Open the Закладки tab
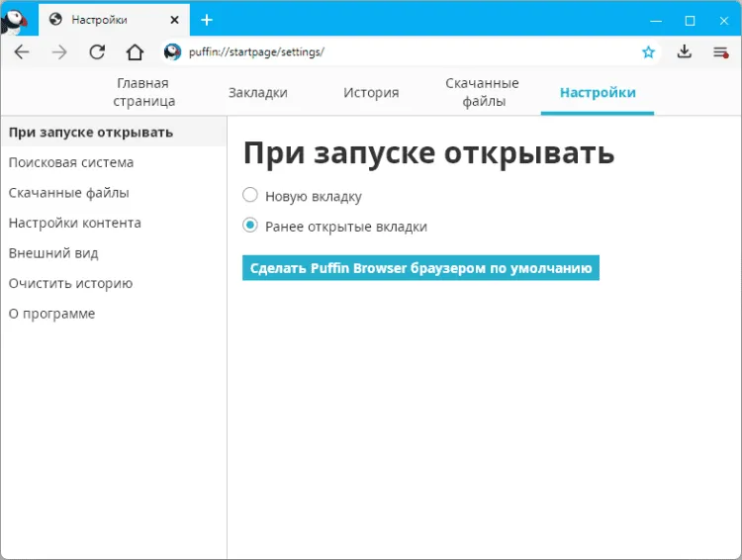The width and height of the screenshot is (742, 560). click(x=258, y=92)
